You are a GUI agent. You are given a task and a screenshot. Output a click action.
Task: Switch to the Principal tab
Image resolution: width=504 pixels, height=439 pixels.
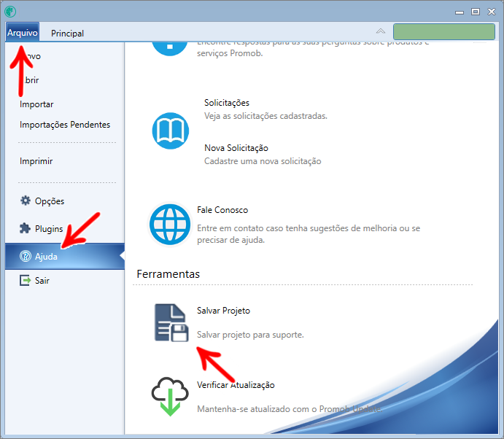67,33
